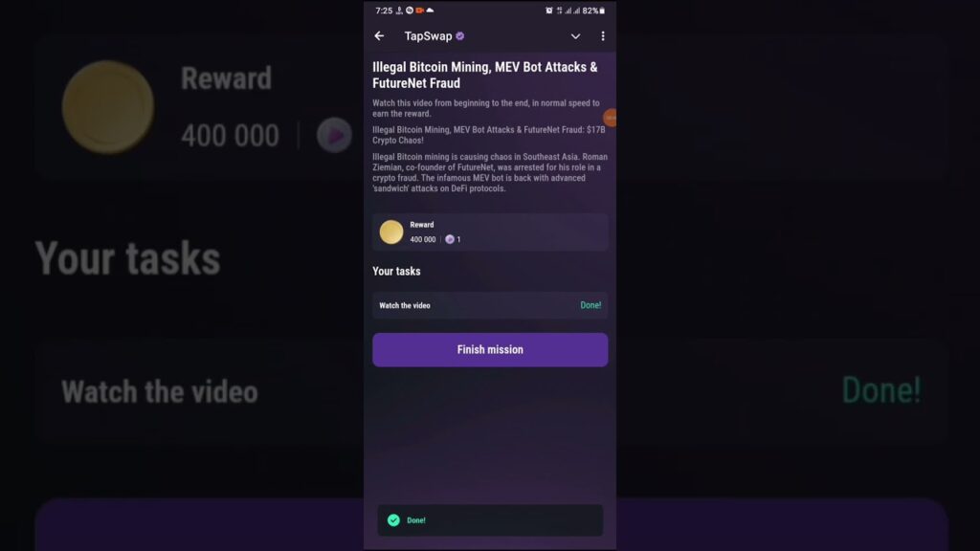Click the 400 000 reward amount
The width and height of the screenshot is (980, 551).
[423, 239]
